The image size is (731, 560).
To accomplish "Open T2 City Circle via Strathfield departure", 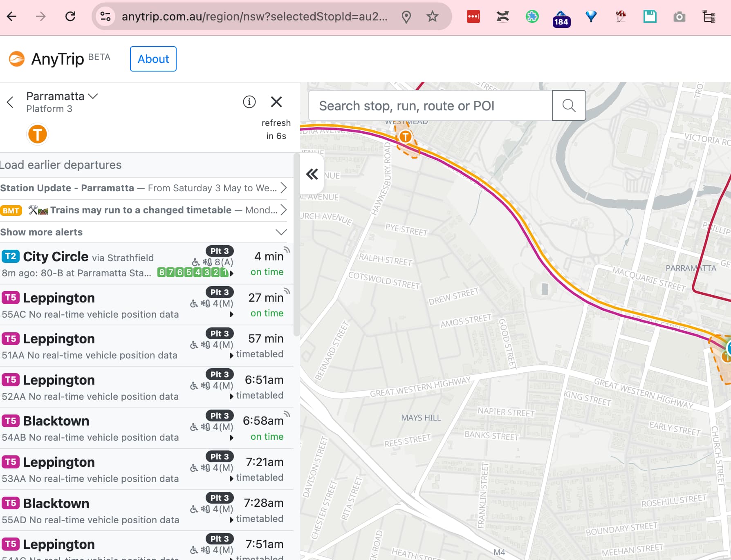I will coord(146,264).
